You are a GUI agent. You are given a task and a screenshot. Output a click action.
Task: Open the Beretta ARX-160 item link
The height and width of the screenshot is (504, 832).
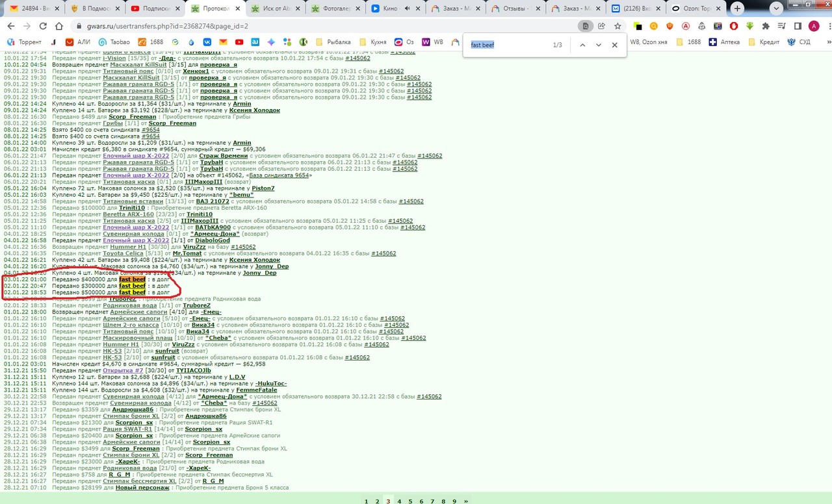pyautogui.click(x=128, y=214)
